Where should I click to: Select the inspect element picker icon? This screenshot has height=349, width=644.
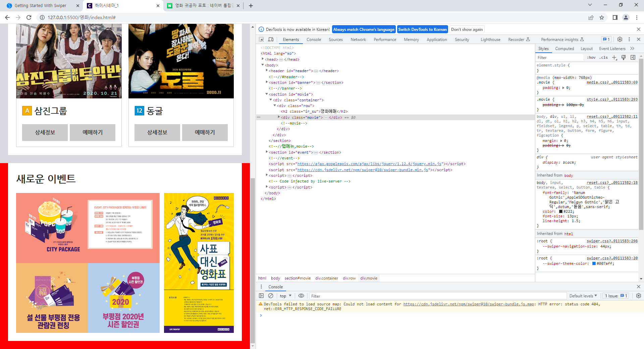tap(261, 40)
